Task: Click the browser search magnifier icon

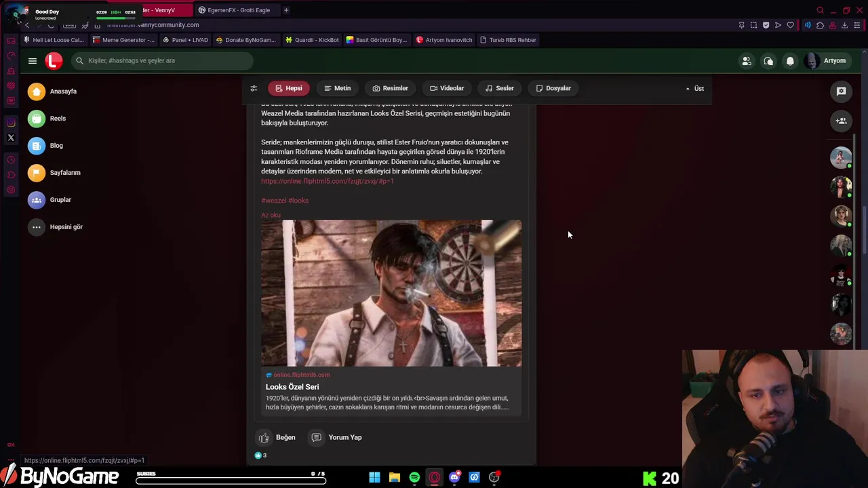Action: pyautogui.click(x=820, y=10)
